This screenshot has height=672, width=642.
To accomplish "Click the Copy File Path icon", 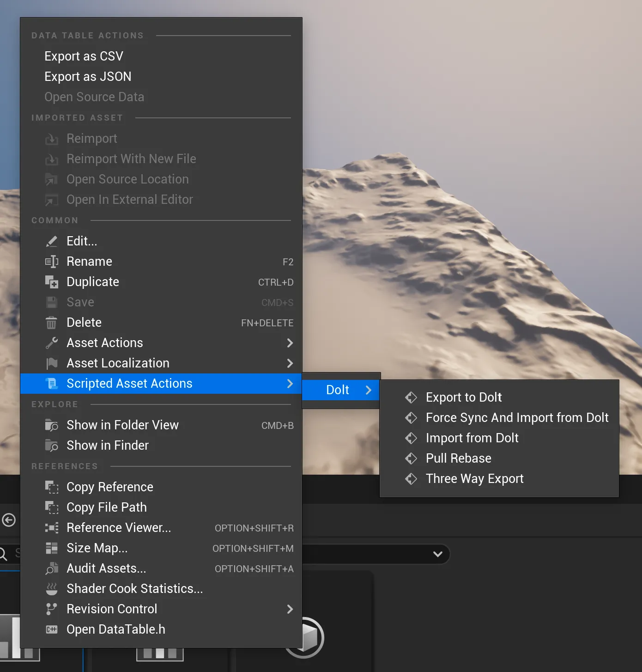I will (52, 507).
